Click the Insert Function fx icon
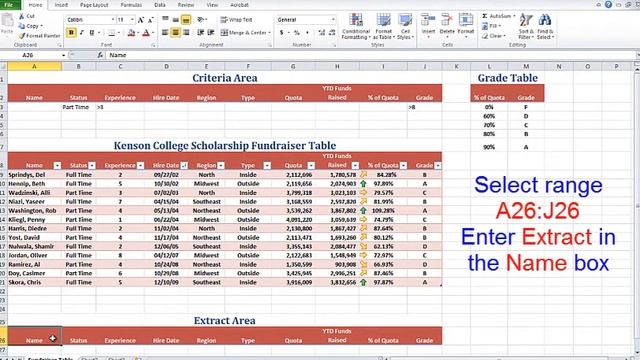 (100, 55)
